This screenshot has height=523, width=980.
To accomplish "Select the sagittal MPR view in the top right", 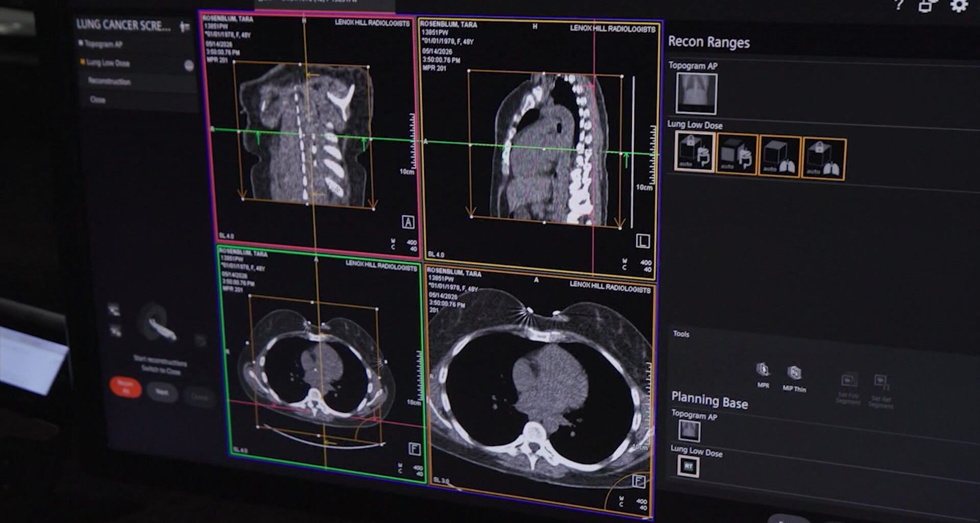I will (x=540, y=149).
